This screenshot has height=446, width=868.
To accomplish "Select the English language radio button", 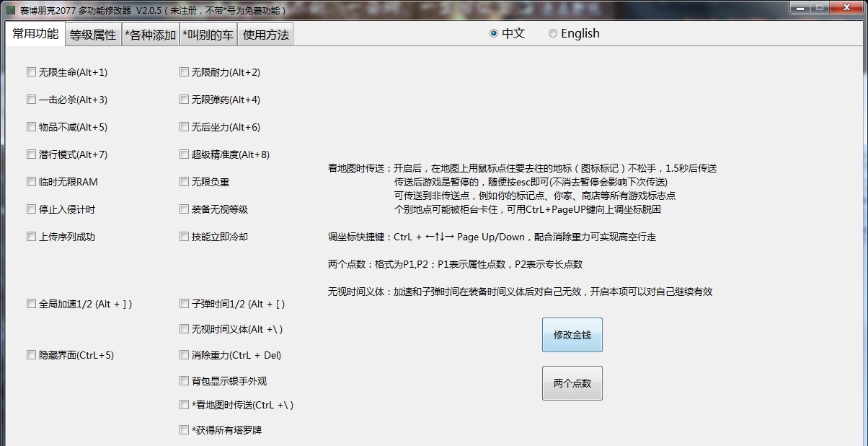I will 553,33.
